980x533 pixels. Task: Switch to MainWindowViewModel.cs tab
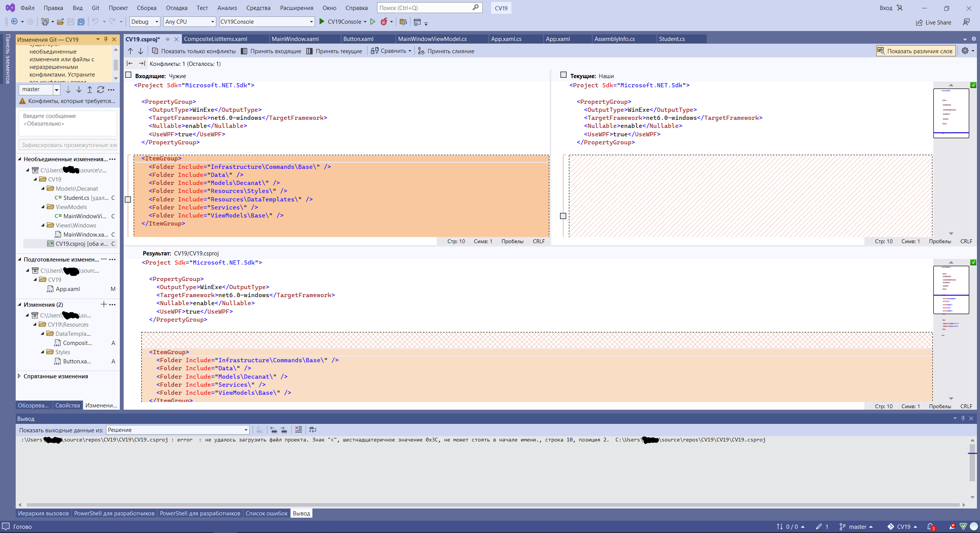tap(432, 39)
